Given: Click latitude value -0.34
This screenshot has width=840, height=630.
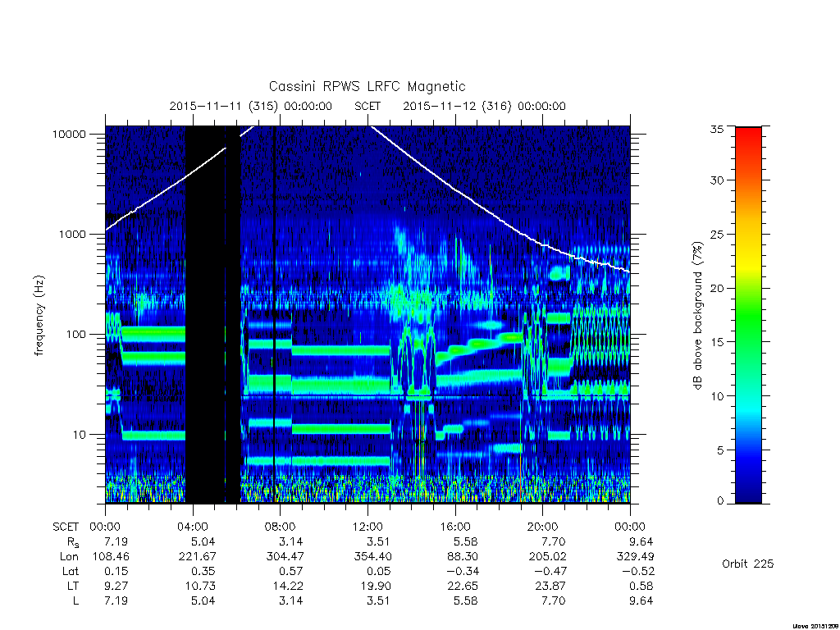Looking at the screenshot, I should click(463, 571).
